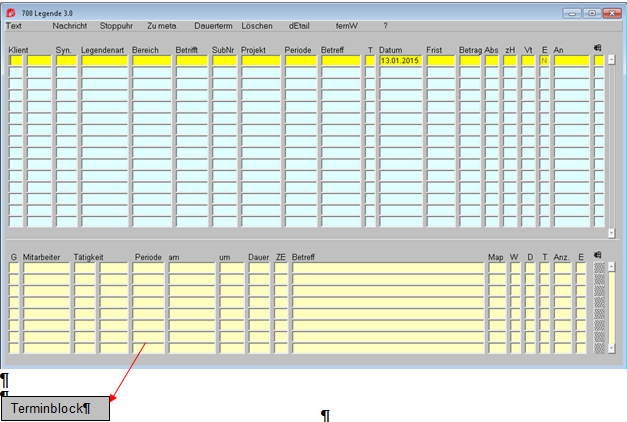Click the upper grid scrollbar up arrow

[611, 60]
